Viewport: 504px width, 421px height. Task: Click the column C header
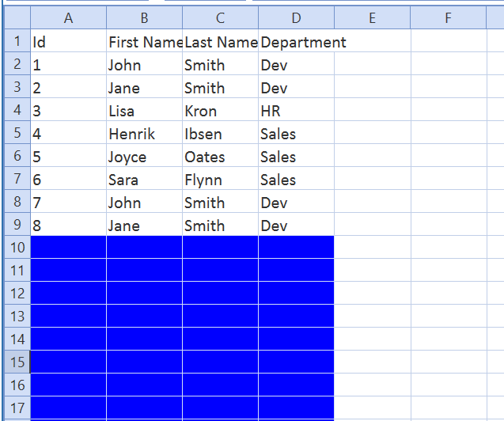pos(220,19)
